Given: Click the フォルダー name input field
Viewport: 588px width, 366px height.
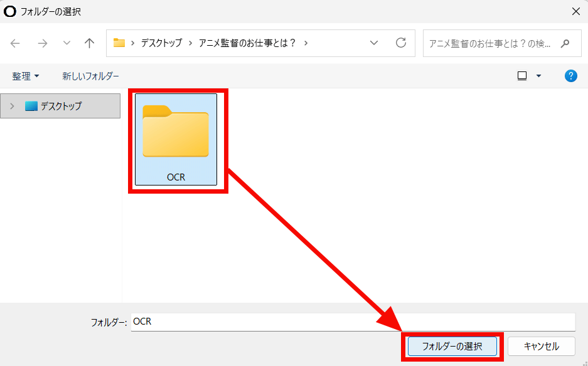Looking at the screenshot, I should tap(353, 322).
